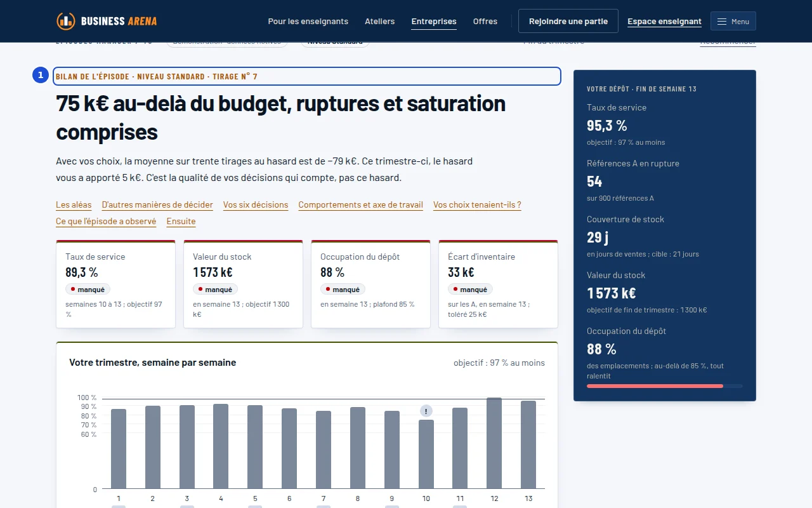Click the Business Arena logo icon

tap(65, 21)
